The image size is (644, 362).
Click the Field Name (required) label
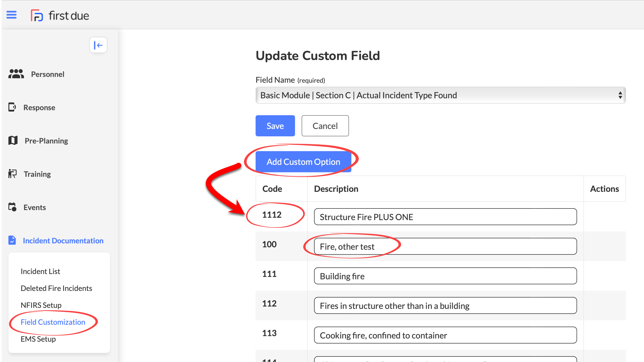click(290, 80)
